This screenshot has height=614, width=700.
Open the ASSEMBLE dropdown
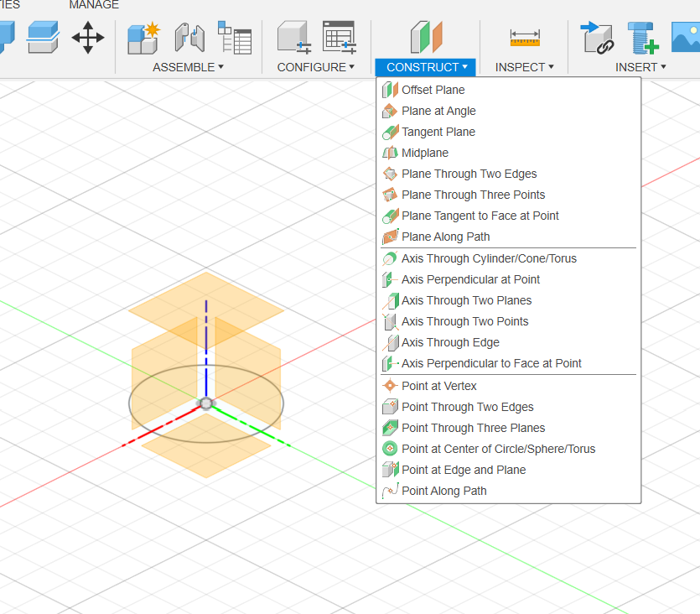(188, 67)
